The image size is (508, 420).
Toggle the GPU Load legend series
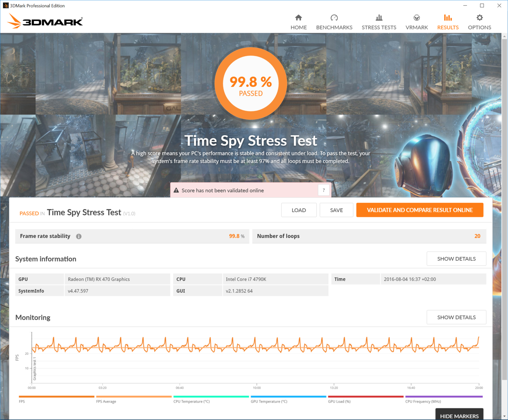point(366,399)
